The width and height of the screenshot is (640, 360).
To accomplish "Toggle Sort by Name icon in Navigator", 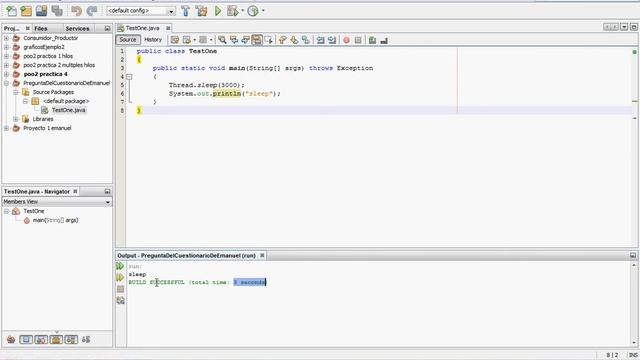I will [x=86, y=340].
